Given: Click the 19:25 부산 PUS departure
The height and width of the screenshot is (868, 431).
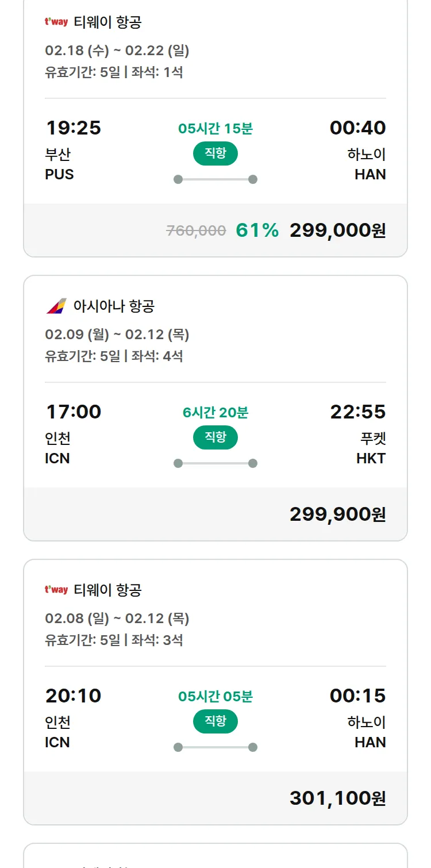Looking at the screenshot, I should pos(73,149).
